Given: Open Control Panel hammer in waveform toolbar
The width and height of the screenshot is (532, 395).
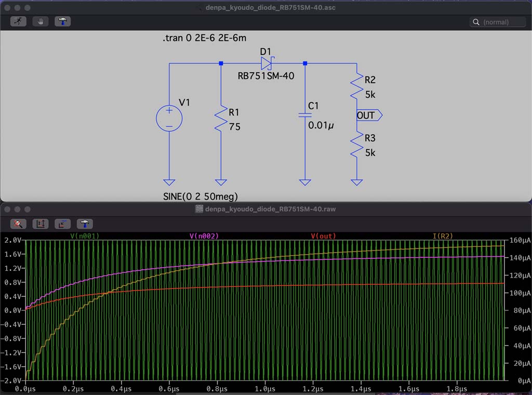Looking at the screenshot, I should [85, 223].
